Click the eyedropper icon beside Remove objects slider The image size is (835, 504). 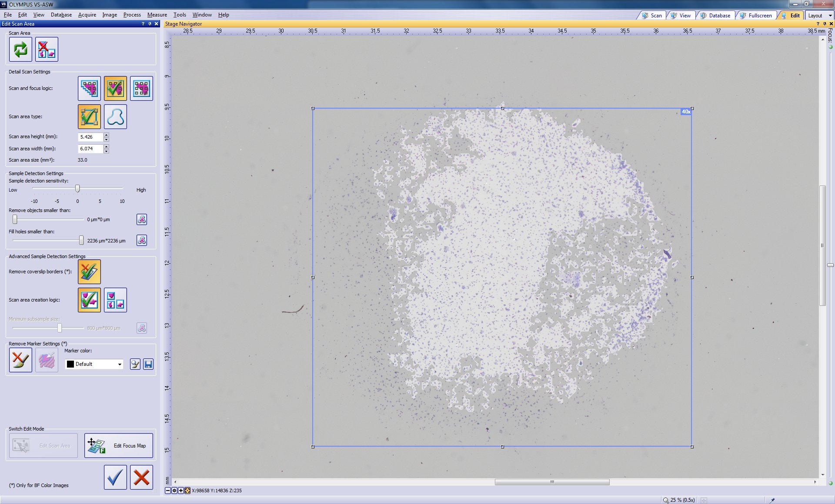[x=142, y=219]
